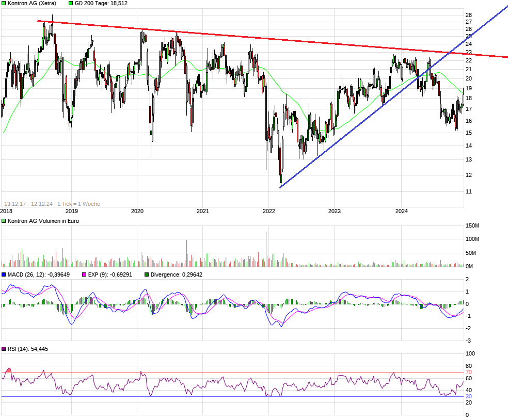Screen dimensions: 508x420
Task: Click the 2020 year axis label
Action: coord(137,209)
